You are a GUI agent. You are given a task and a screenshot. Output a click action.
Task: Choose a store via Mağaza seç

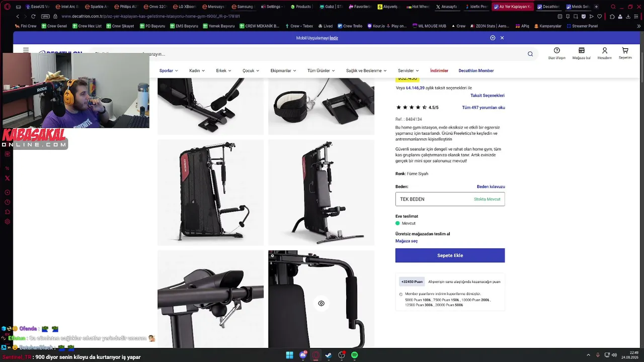coord(407,241)
